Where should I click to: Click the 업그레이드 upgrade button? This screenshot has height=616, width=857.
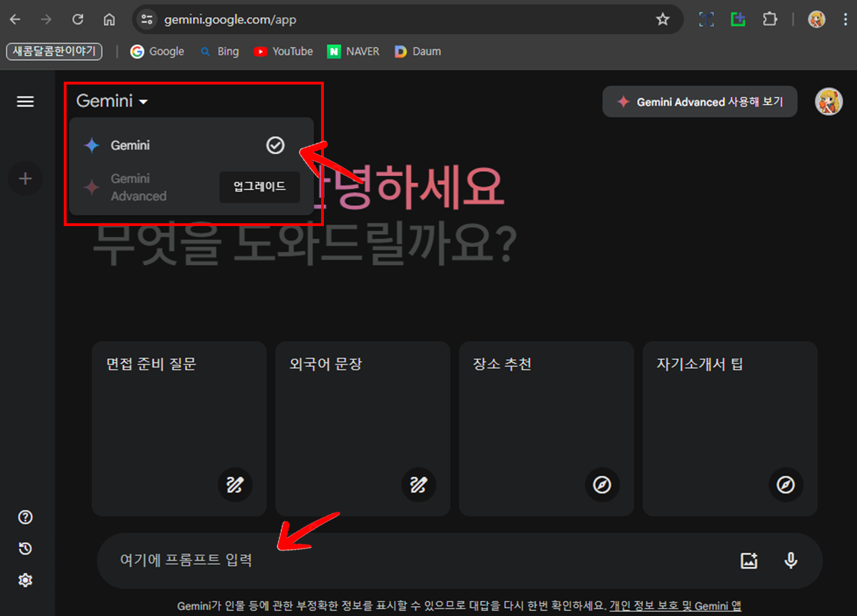click(x=260, y=187)
